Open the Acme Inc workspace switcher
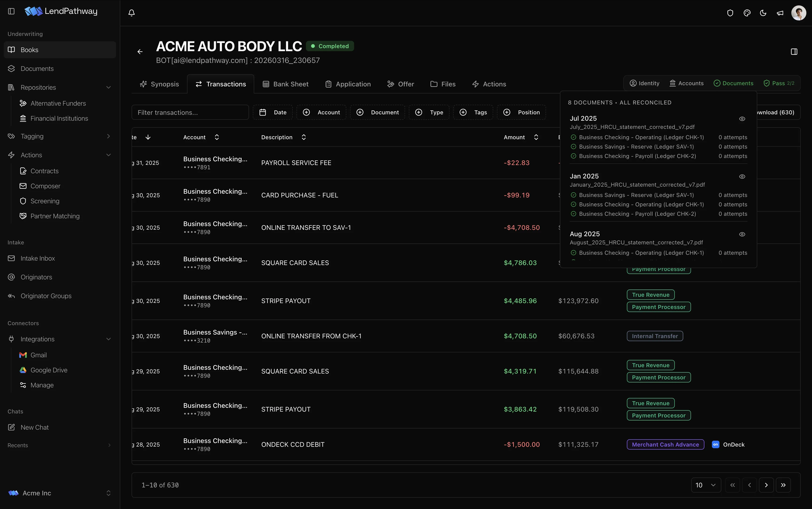The image size is (812, 509). pos(60,493)
